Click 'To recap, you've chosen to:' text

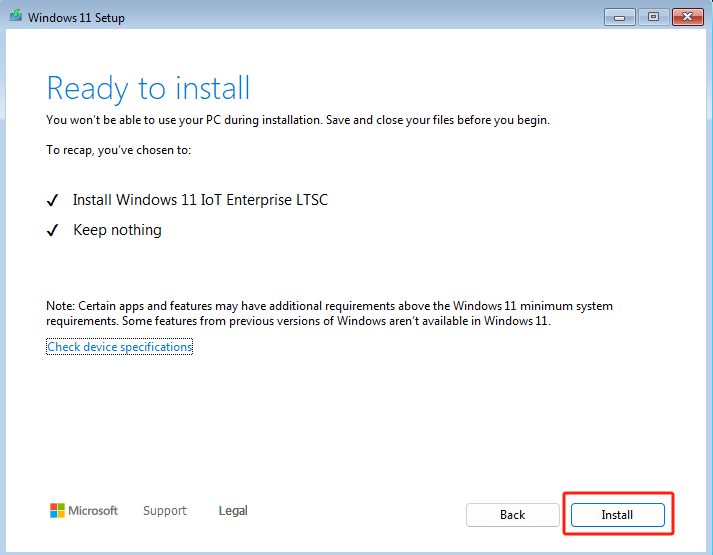coord(119,150)
